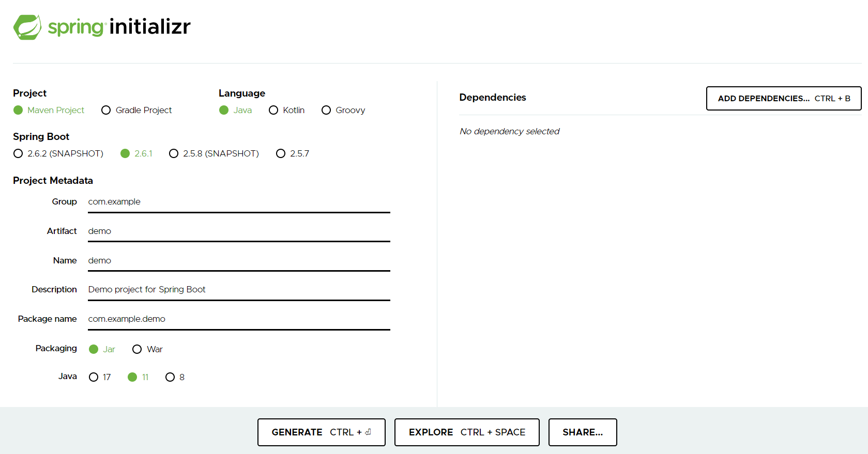Click the 'No dependency selected' text
Screen dimensions: 868x454
pos(509,131)
